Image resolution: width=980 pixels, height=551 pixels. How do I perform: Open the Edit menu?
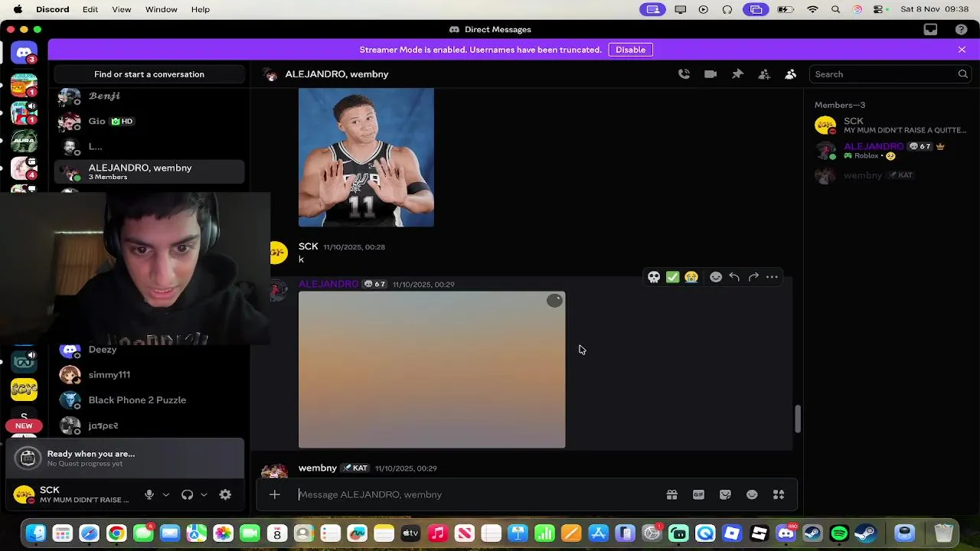point(90,9)
